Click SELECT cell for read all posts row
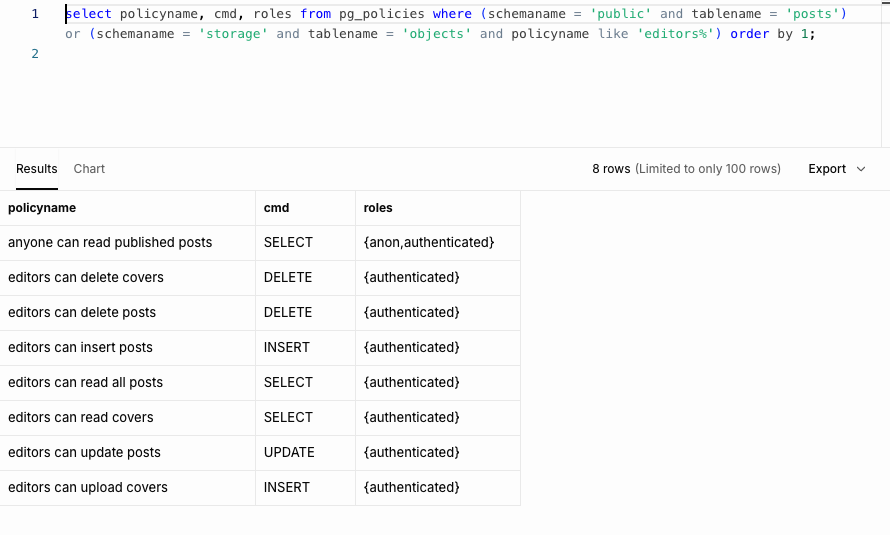The image size is (890, 535). [x=305, y=383]
